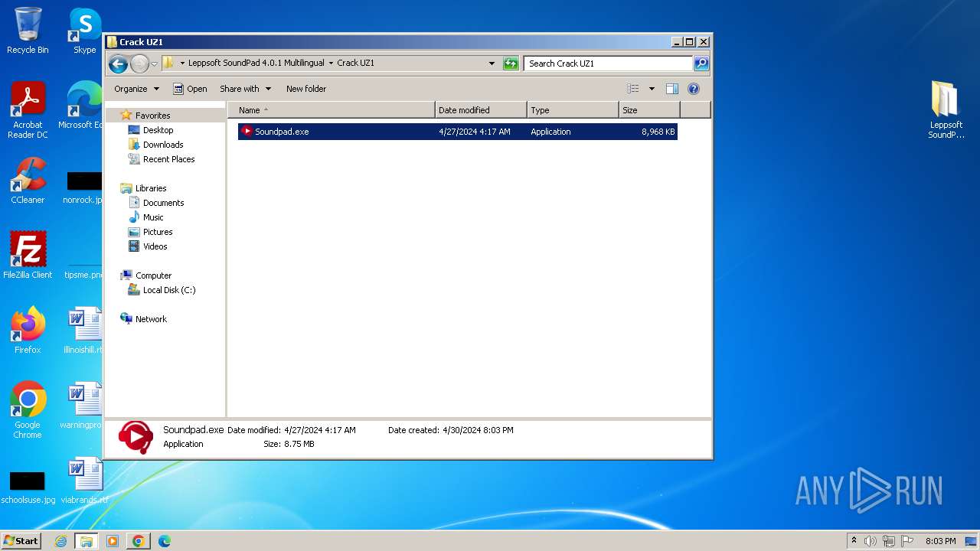Click the Soundpad icon in details pane
Viewport: 980px width, 551px height.
tap(136, 437)
